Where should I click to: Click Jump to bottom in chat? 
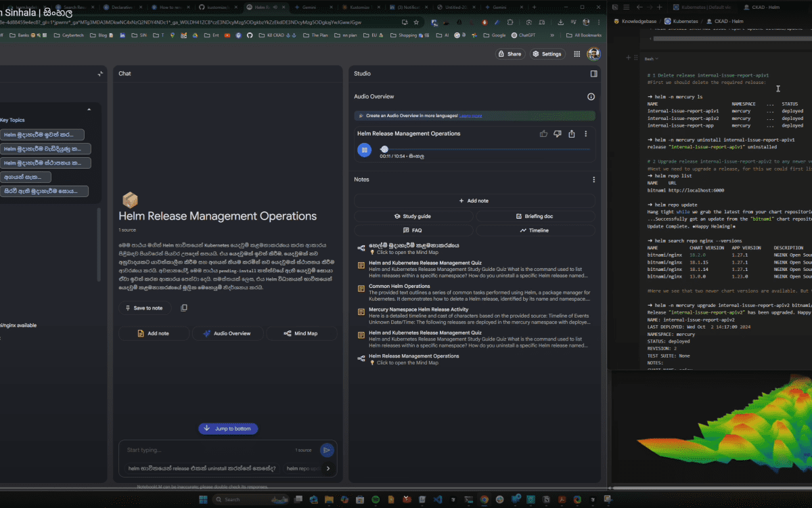click(x=228, y=429)
